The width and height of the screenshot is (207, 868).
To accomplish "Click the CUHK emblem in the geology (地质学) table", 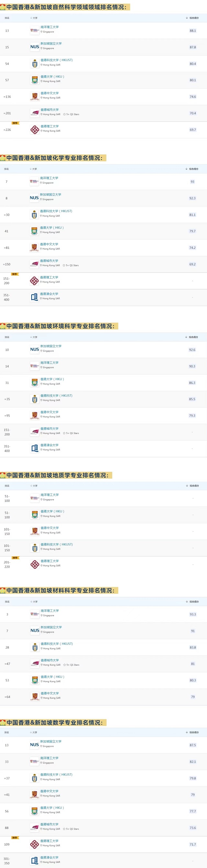I will tap(34, 531).
